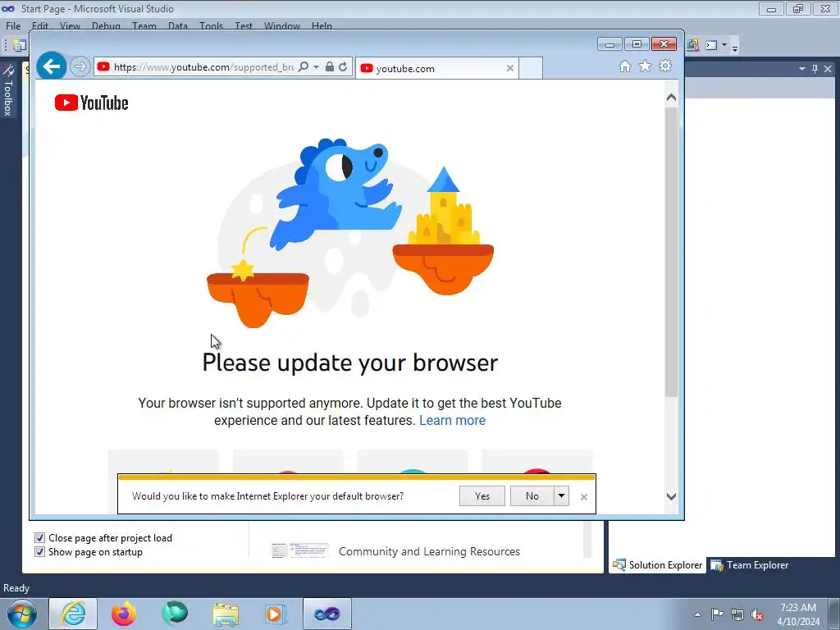Open the Window menu in Visual Studio
This screenshot has height=630, width=840.
282,25
